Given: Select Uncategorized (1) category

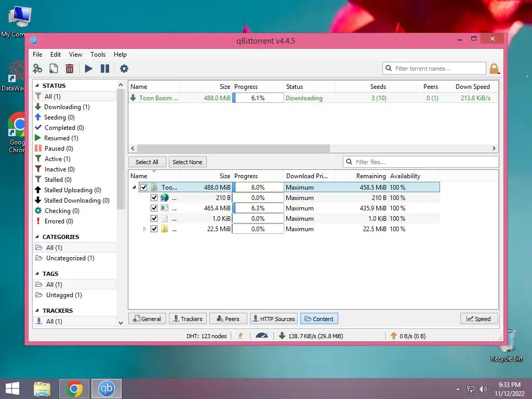Looking at the screenshot, I should [65, 258].
